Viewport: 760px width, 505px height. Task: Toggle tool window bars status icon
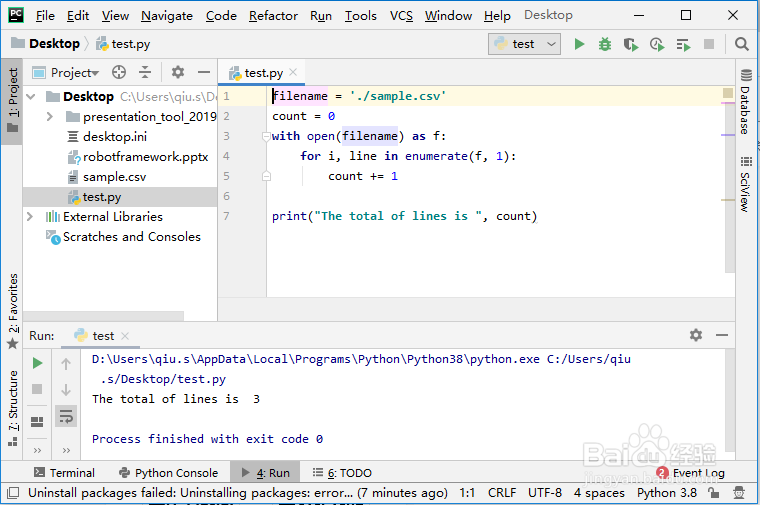point(13,493)
